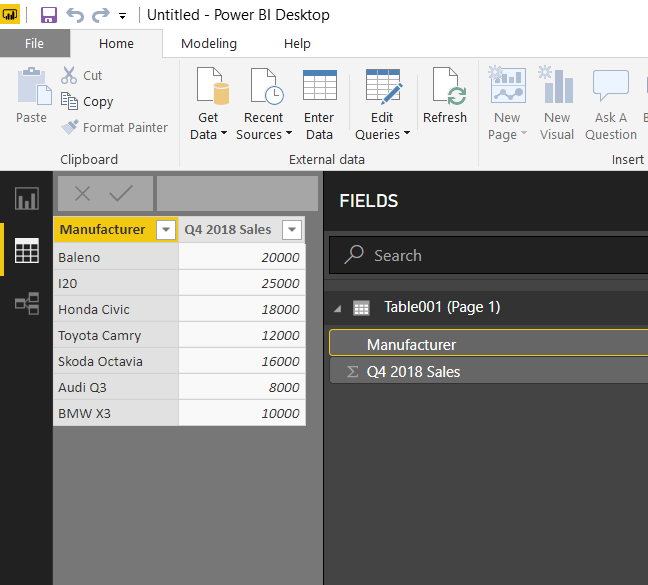The image size is (648, 585).
Task: Click inside the formula bar
Action: click(x=237, y=193)
